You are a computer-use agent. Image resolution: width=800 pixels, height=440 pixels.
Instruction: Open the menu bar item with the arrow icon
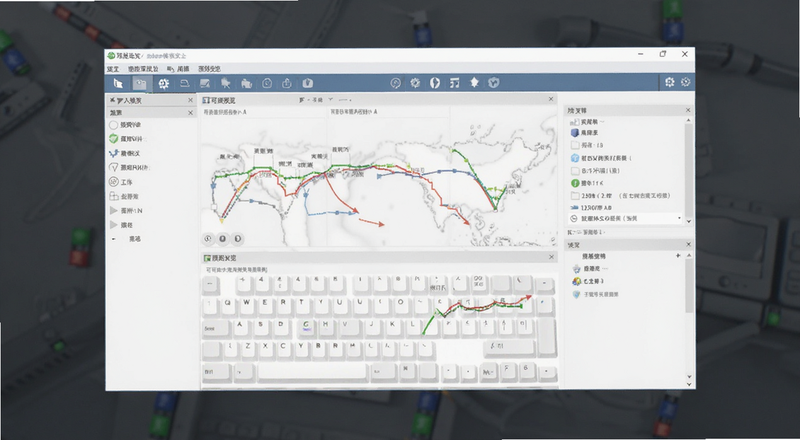point(178,69)
